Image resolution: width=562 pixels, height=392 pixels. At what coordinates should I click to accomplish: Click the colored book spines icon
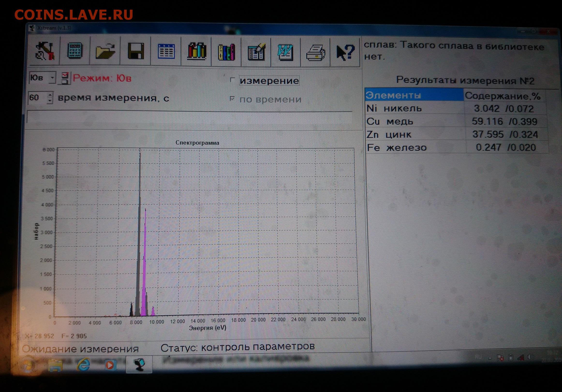click(x=226, y=52)
